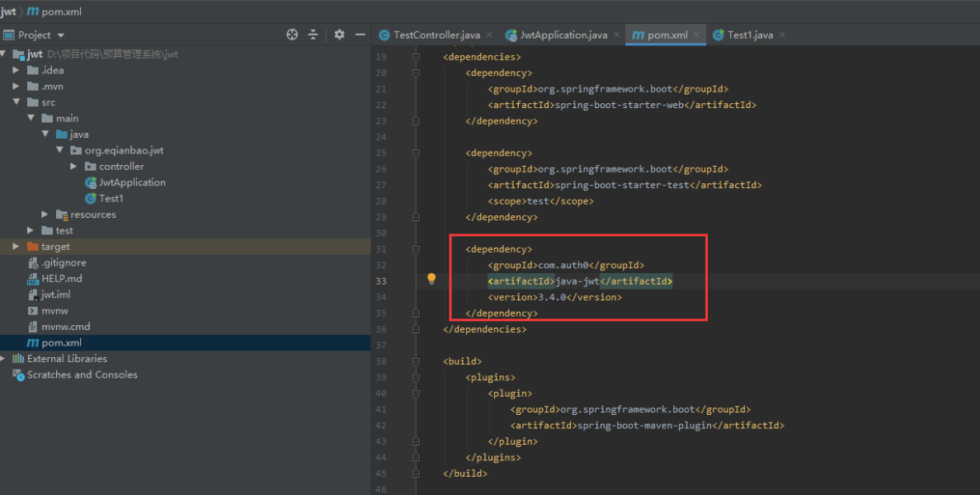
Task: Click on java-jwt artifactId text
Action: pos(577,281)
